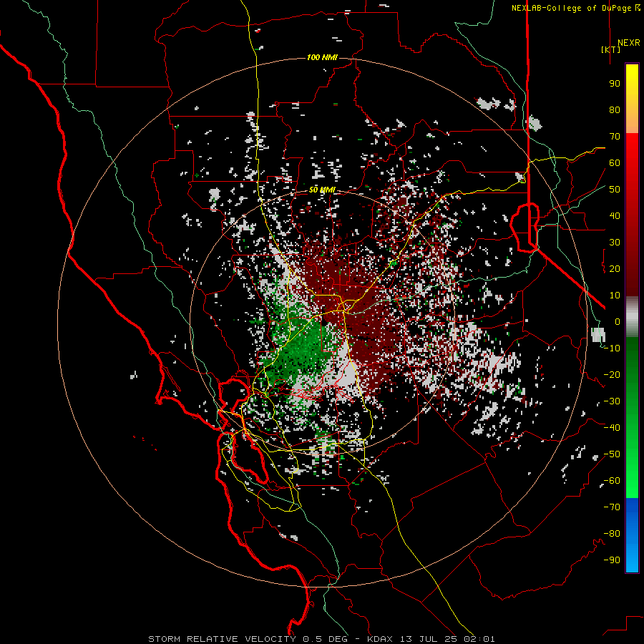Click the 20 value on velocity scale

(x=615, y=269)
